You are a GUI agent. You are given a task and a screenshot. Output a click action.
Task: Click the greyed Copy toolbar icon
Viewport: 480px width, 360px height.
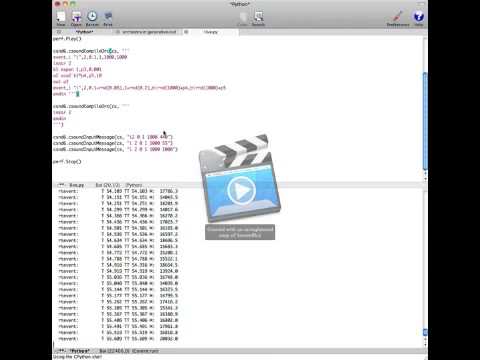pyautogui.click(x=243, y=18)
